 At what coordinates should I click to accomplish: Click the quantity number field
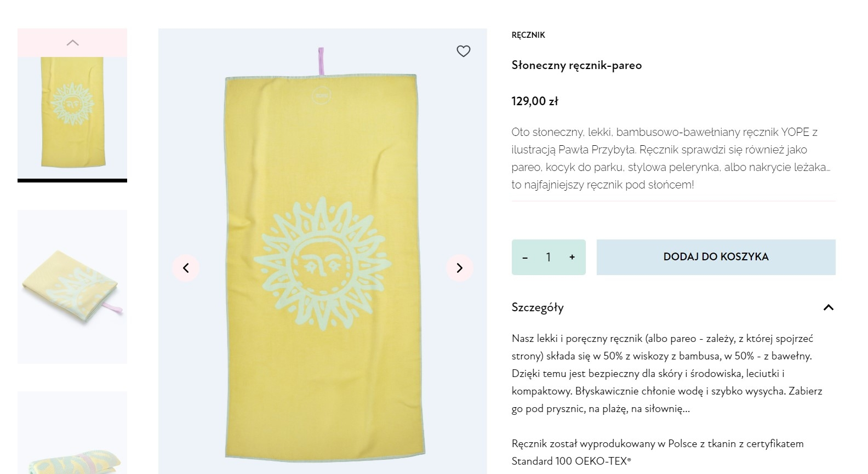[548, 257]
